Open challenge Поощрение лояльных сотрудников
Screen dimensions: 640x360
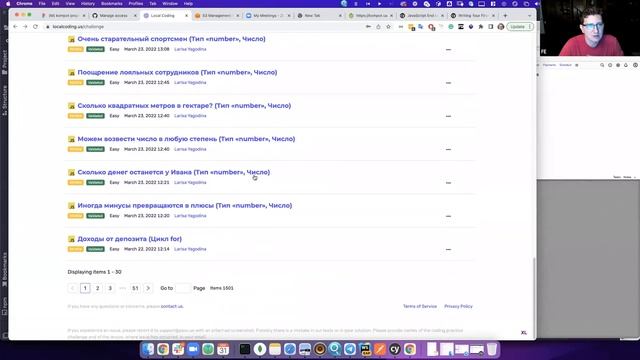pyautogui.click(x=177, y=72)
